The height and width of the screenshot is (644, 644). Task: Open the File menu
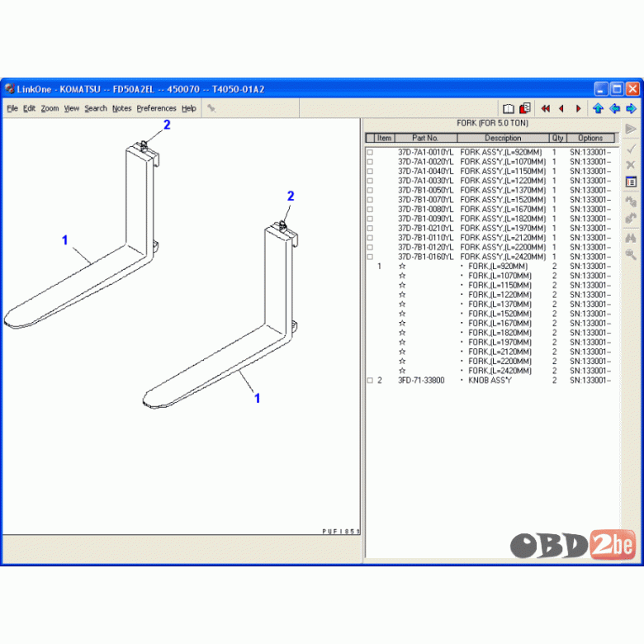click(x=12, y=108)
